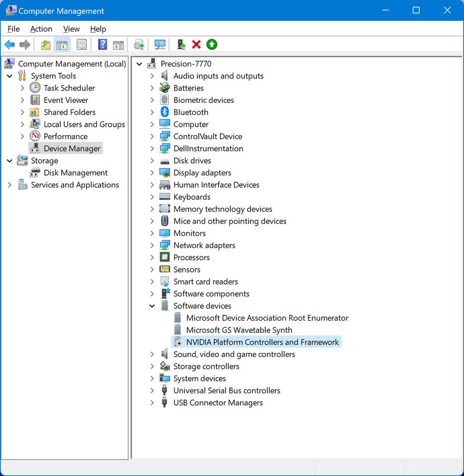
Task: Select Human Interface Devices category
Action: point(217,185)
